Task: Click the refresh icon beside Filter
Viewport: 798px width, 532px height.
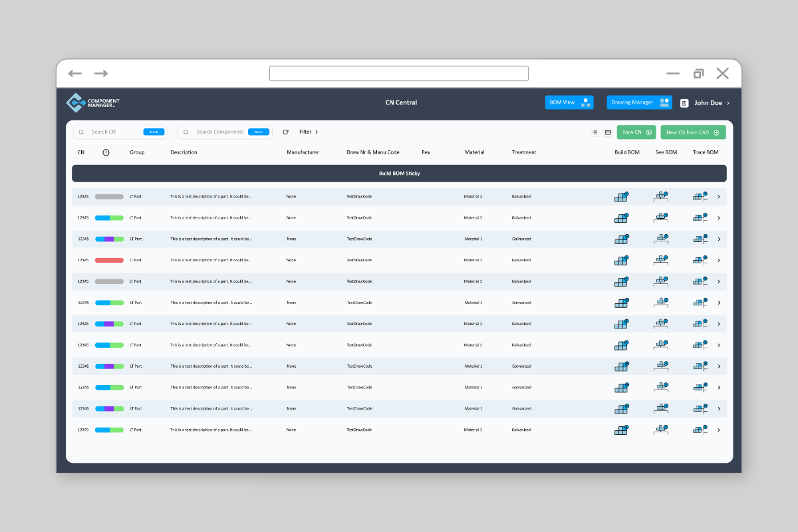Action: [286, 132]
